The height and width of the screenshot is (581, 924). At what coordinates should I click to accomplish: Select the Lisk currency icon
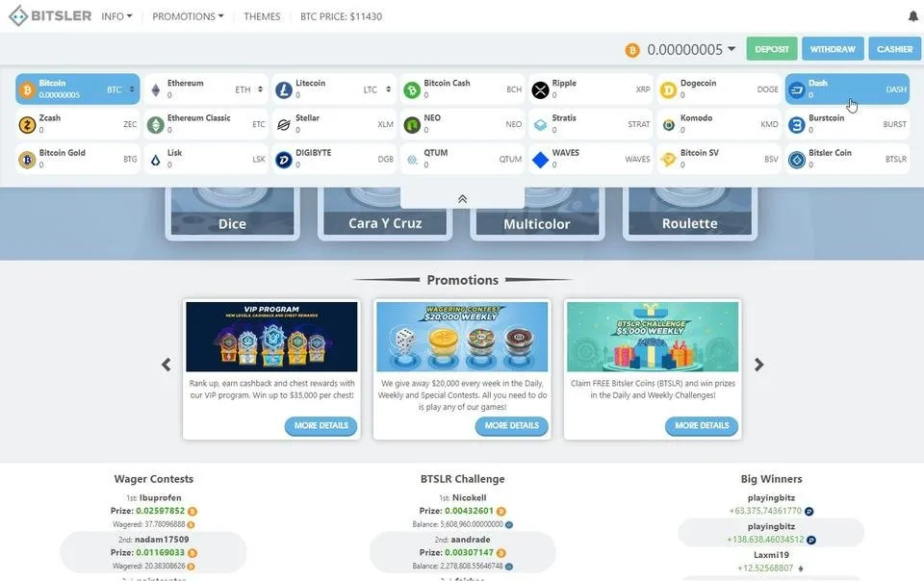(156, 159)
